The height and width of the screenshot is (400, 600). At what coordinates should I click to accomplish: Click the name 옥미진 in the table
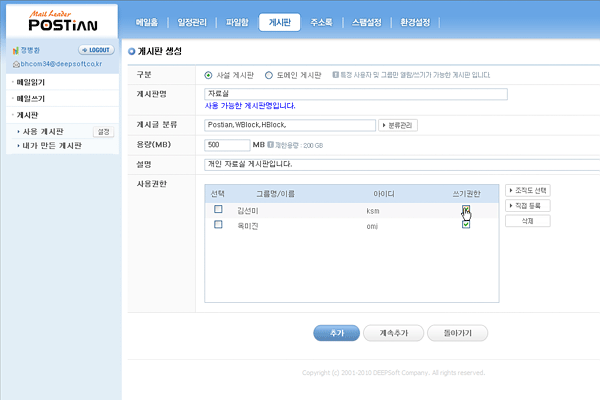click(248, 226)
